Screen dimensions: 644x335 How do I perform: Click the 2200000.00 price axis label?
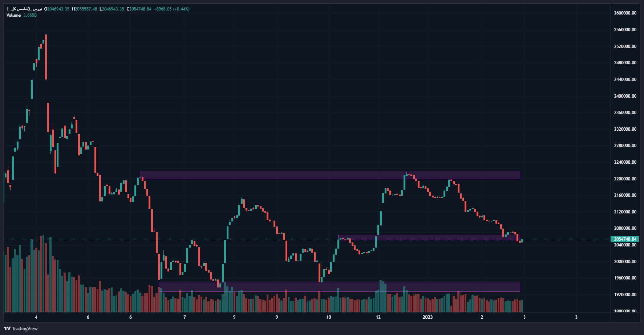pyautogui.click(x=625, y=179)
